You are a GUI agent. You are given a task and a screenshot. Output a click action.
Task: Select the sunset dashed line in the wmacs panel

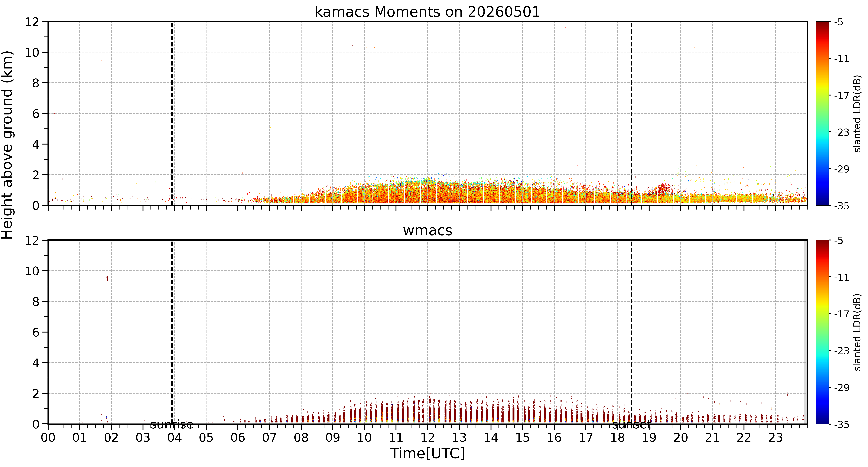point(632,332)
